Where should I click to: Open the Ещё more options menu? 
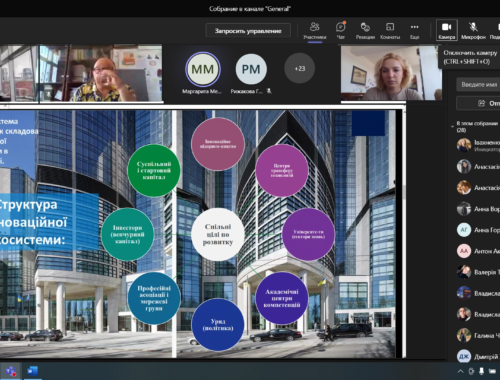(414, 30)
